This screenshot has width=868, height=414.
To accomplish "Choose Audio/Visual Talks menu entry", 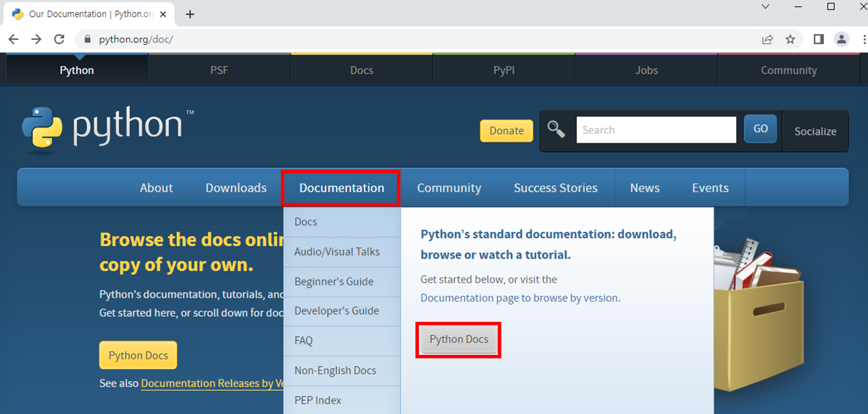I will pyautogui.click(x=342, y=252).
